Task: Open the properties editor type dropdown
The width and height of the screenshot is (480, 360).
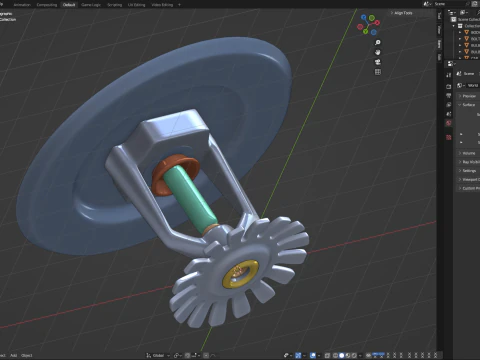Action: tap(451, 64)
